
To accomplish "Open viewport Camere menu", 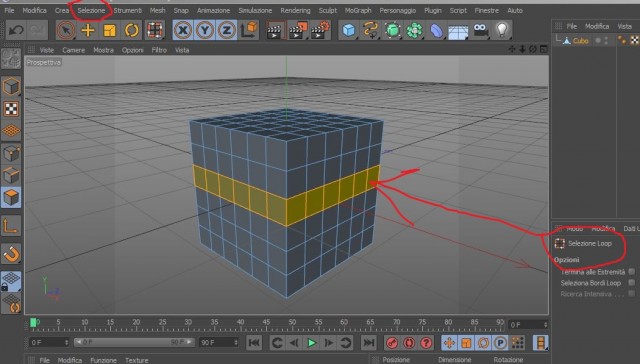I will click(73, 50).
